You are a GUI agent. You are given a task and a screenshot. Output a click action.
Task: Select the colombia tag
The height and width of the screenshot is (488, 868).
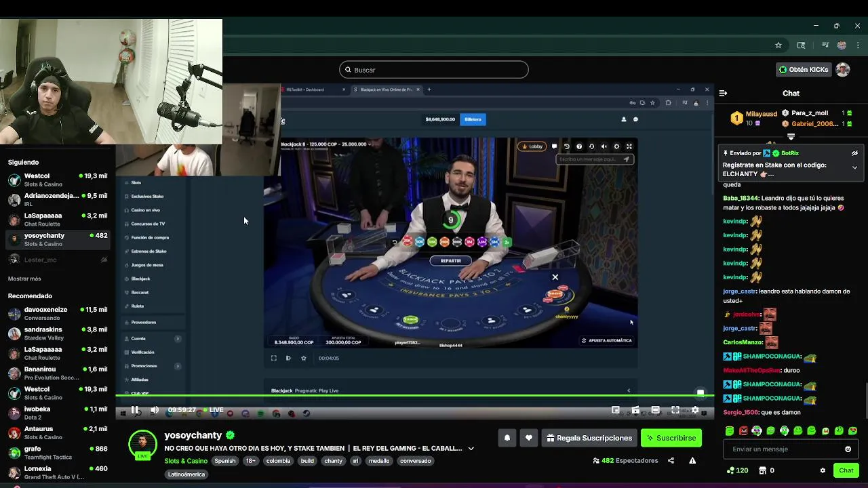(x=278, y=461)
